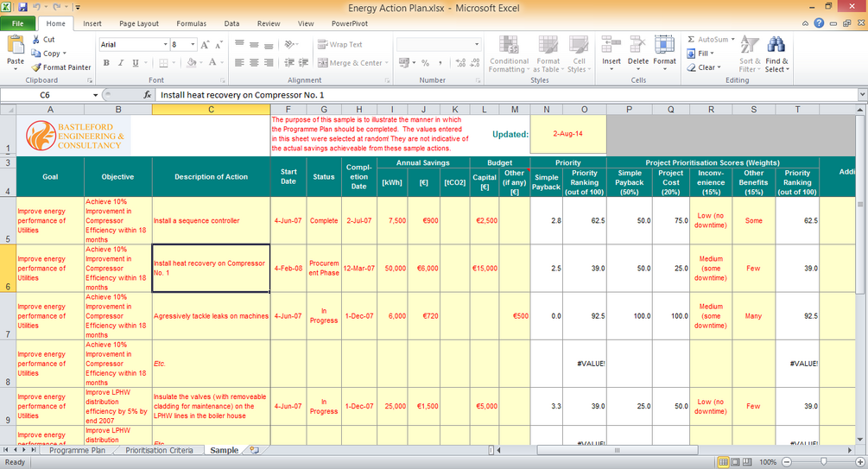Activate the Format Painter brush
868x469 pixels.
pyautogui.click(x=36, y=67)
